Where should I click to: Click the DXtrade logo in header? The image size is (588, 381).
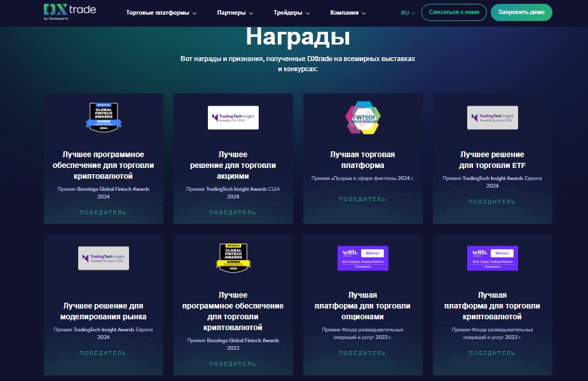[x=70, y=11]
